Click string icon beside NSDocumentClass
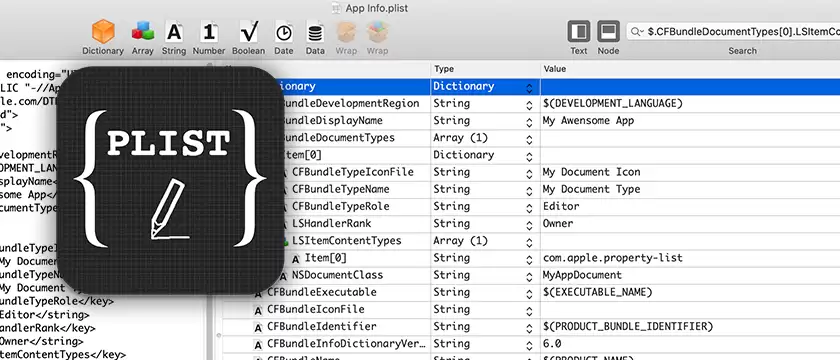 click(x=283, y=276)
